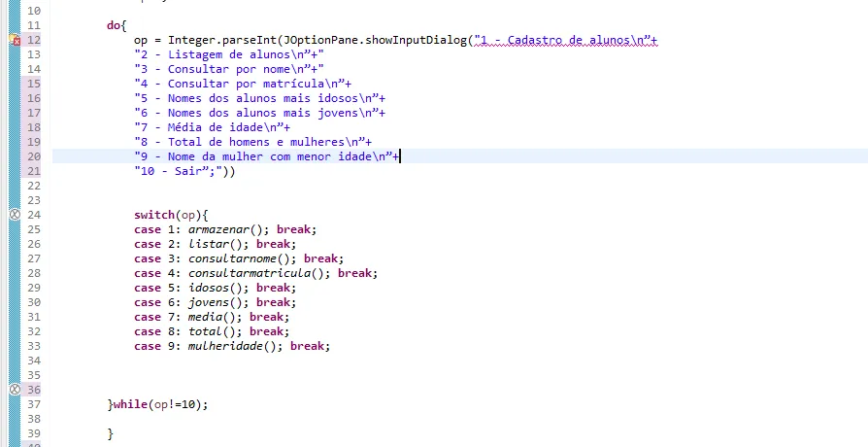Click 'Integer' class name on line 12
Viewport: 868px width, 447px height.
[x=191, y=40]
